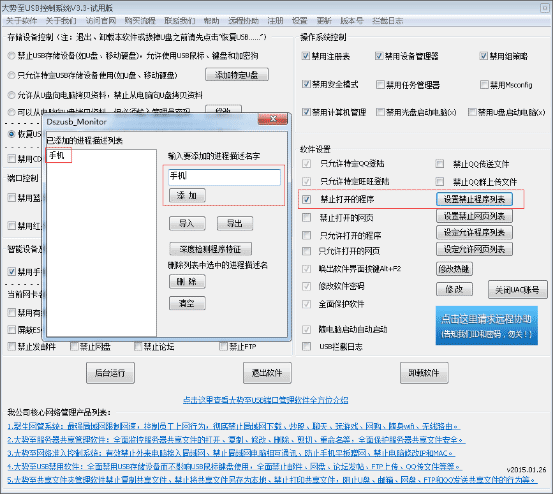The image size is (554, 494).
Task: Enable USB拦截日志 checkbox
Action: (307, 346)
